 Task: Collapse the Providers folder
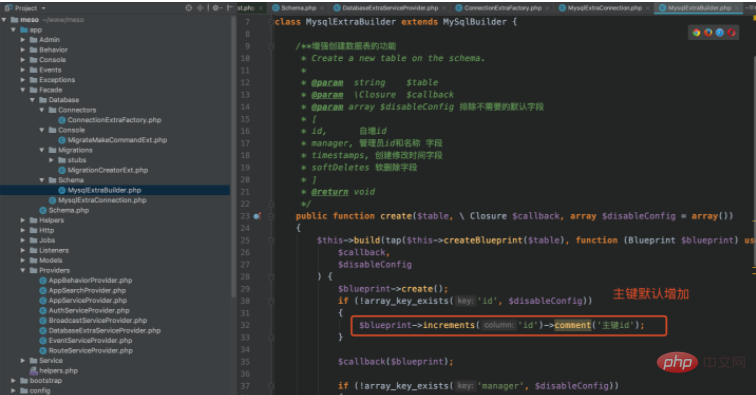23,270
